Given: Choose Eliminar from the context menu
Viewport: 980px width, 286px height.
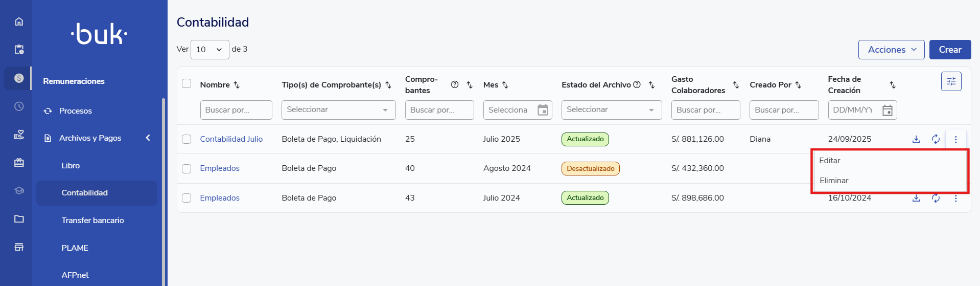Looking at the screenshot, I should tap(834, 181).
